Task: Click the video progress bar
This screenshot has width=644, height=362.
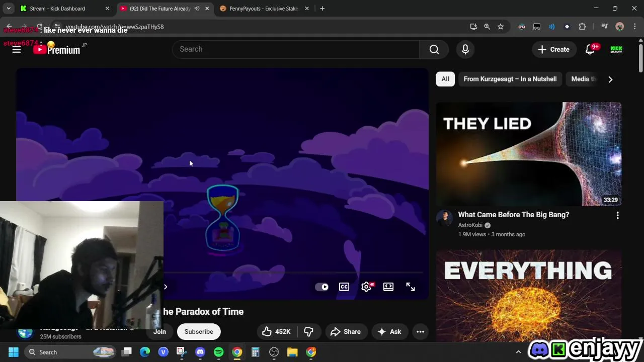Action: (294, 273)
